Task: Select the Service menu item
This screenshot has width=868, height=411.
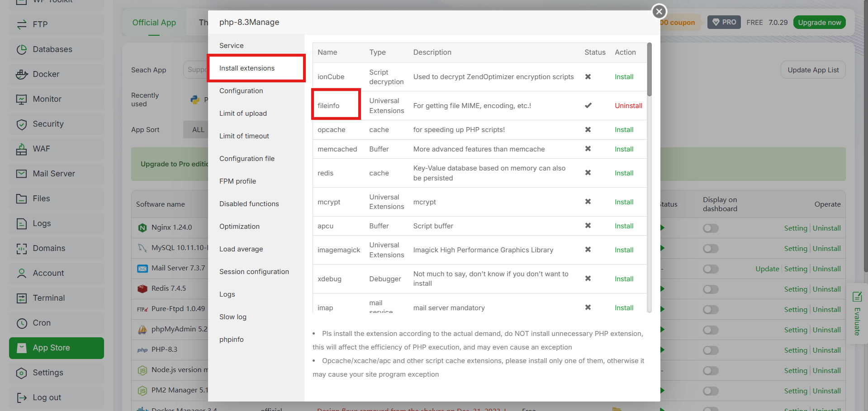Action: click(231, 46)
